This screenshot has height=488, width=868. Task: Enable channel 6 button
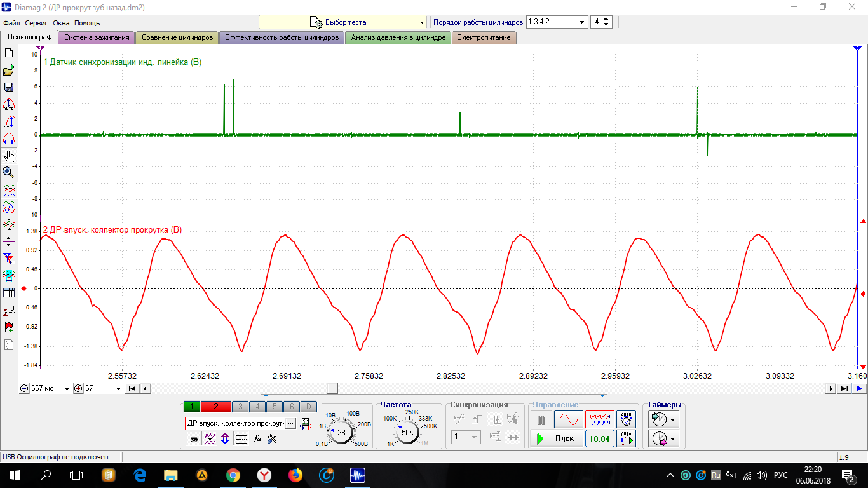(291, 407)
